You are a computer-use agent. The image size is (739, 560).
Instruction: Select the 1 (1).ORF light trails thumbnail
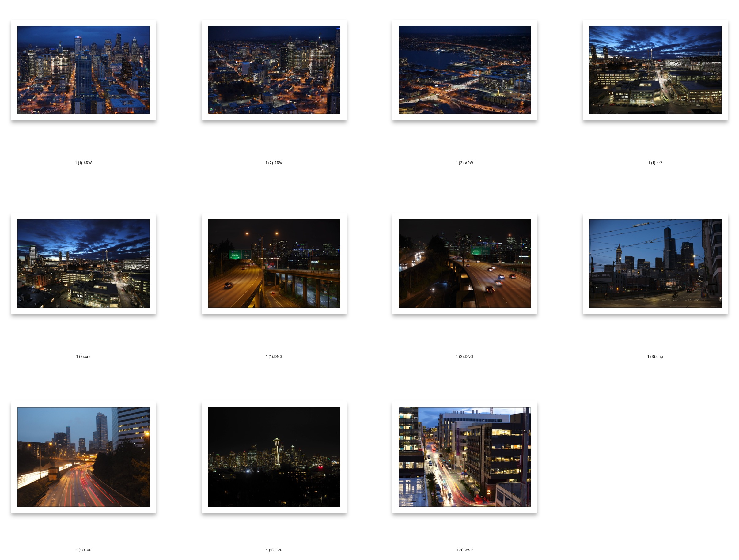click(x=84, y=457)
